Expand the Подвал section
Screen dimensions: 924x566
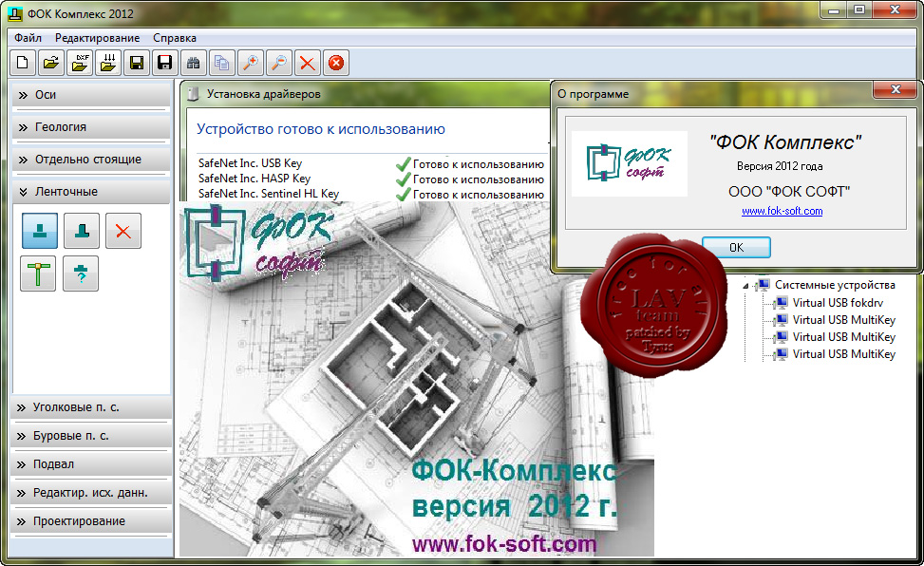click(91, 464)
